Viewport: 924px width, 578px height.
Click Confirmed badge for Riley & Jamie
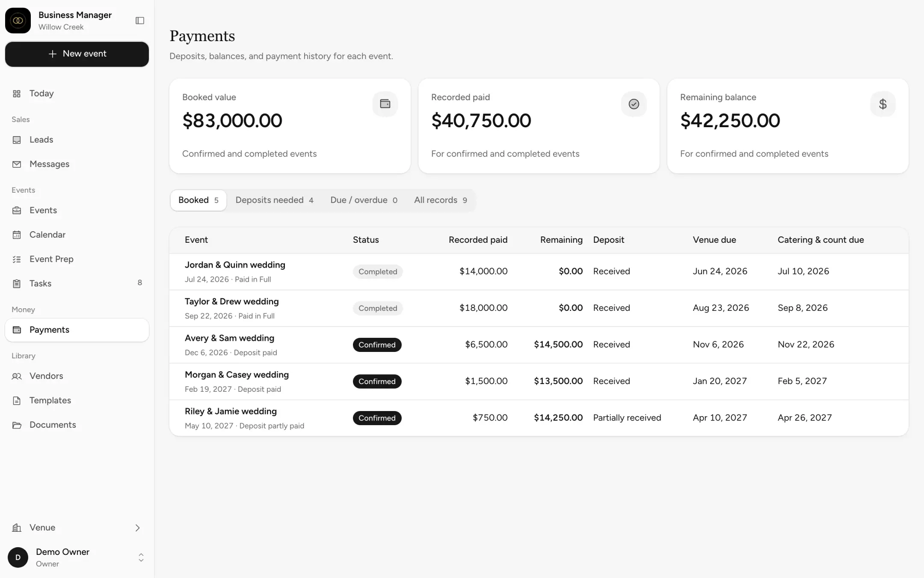point(377,418)
